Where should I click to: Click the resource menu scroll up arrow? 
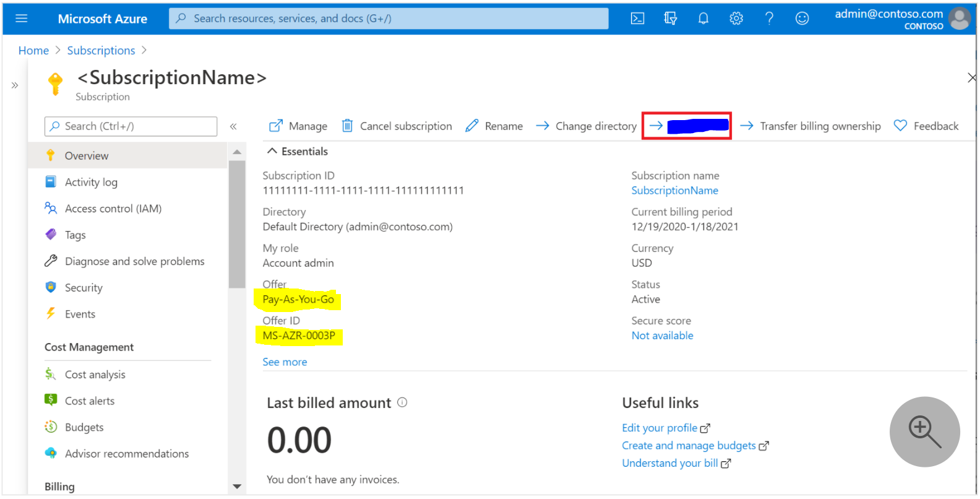tap(237, 152)
